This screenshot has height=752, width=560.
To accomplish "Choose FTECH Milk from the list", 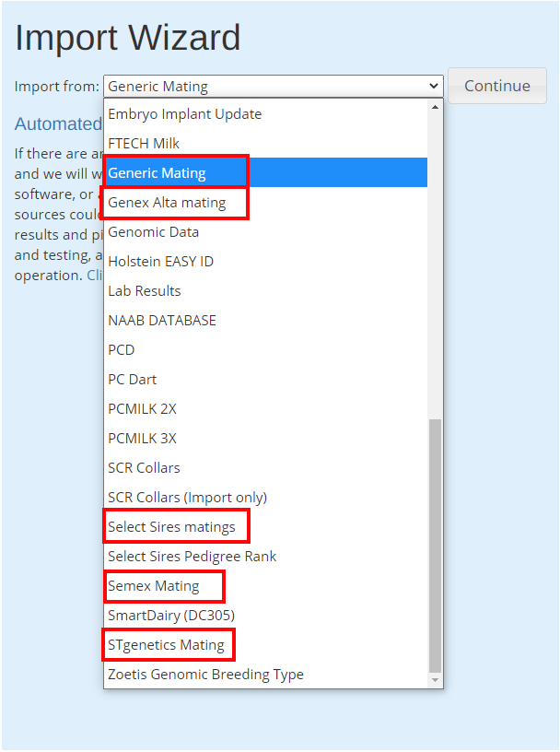I will 265,144.
